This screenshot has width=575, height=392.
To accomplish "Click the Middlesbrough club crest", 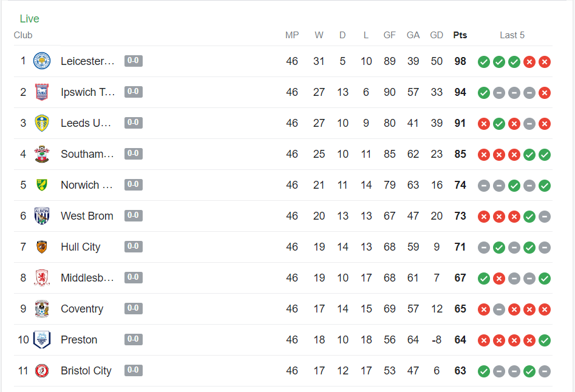I will click(x=42, y=278).
